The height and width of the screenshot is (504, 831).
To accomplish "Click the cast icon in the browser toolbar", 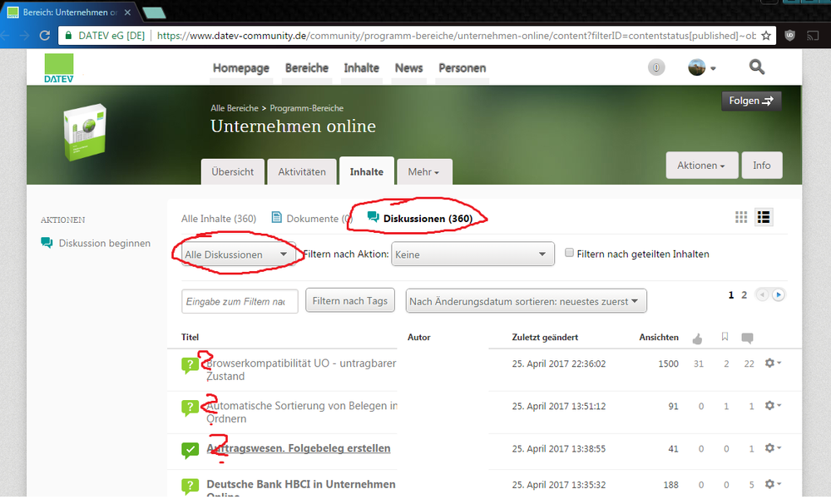I will pyautogui.click(x=813, y=36).
